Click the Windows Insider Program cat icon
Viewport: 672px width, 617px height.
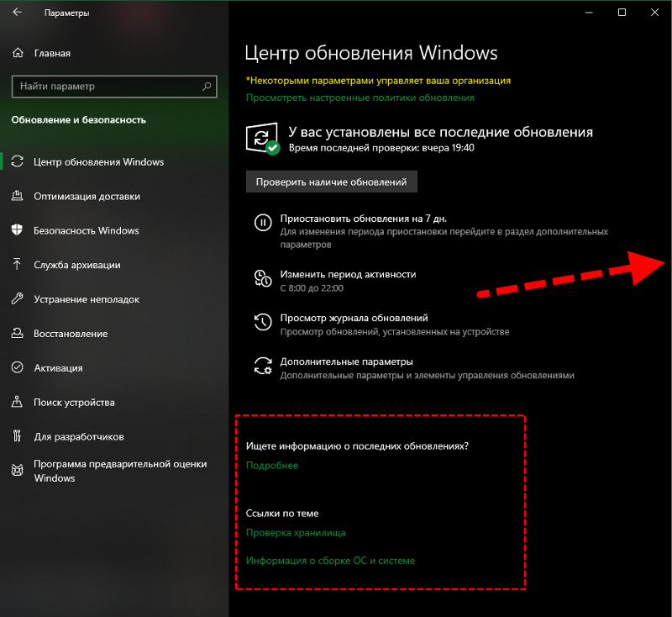(17, 471)
